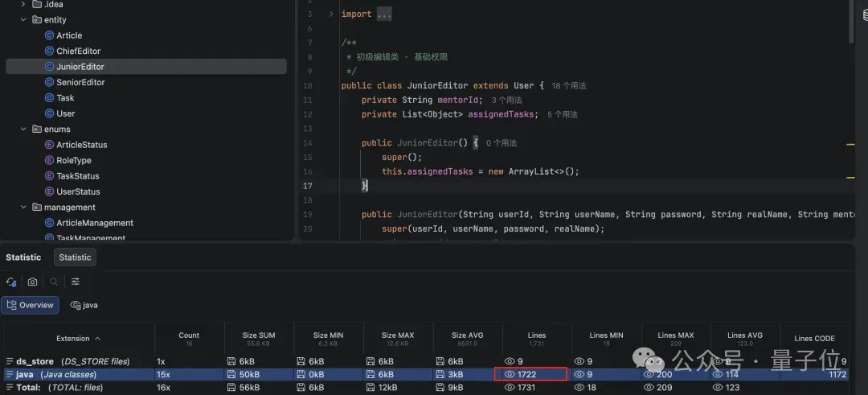Image resolution: width=868 pixels, height=395 pixels.
Task: Click the '18 个用法' usages hint
Action: pyautogui.click(x=569, y=86)
